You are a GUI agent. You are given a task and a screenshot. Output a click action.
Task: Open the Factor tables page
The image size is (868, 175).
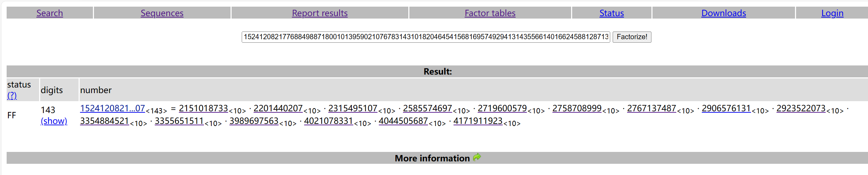pos(490,13)
